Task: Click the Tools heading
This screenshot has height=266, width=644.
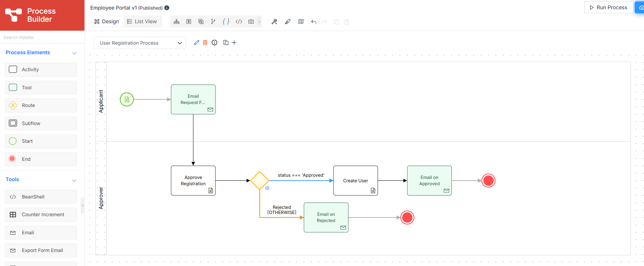Action: 12,179
